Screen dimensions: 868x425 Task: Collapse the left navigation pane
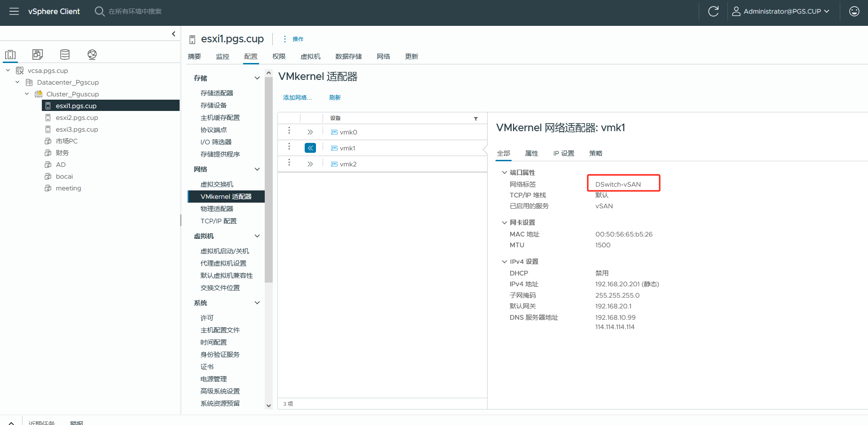(174, 34)
